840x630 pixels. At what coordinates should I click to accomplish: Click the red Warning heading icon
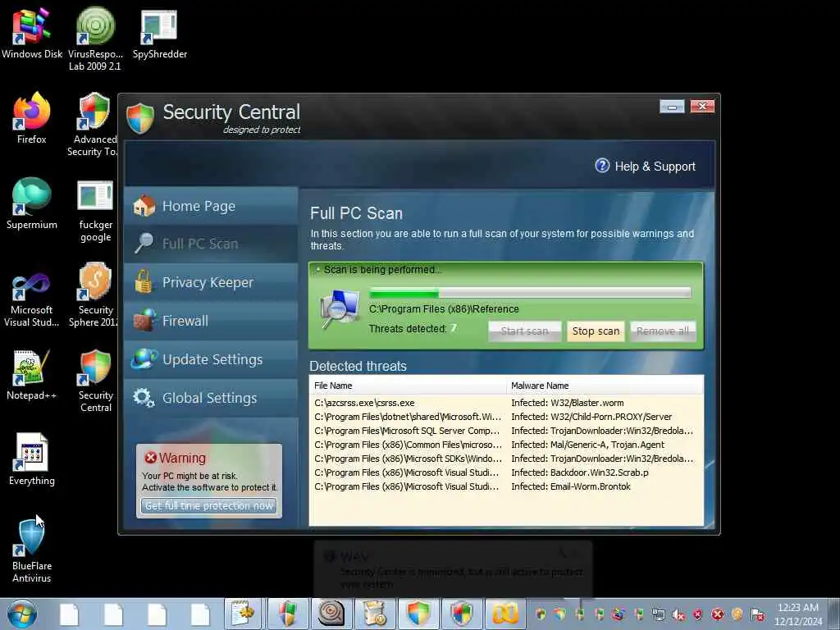point(151,458)
